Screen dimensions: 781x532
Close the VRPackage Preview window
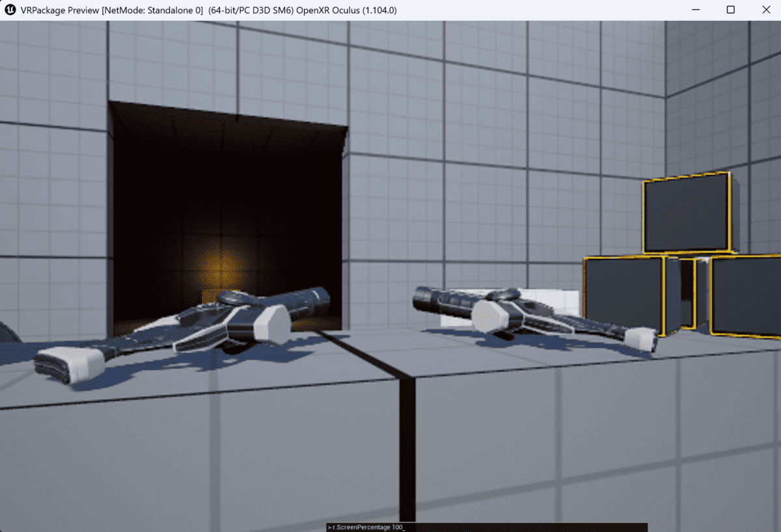(x=765, y=10)
